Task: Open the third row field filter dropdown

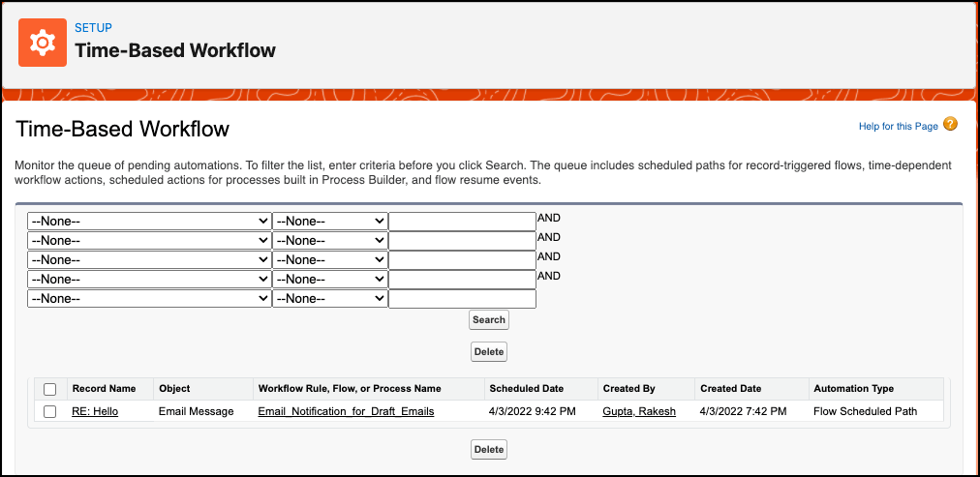Action: 149,259
